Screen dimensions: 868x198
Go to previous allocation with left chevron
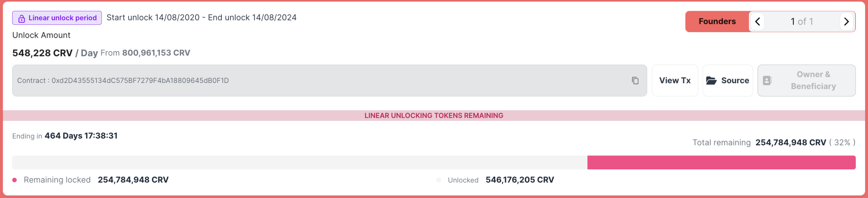[x=757, y=21]
